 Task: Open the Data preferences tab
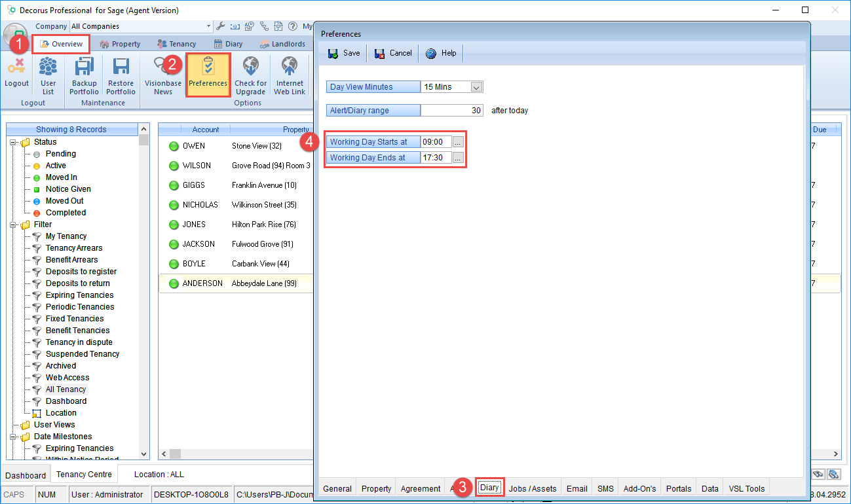(x=709, y=488)
